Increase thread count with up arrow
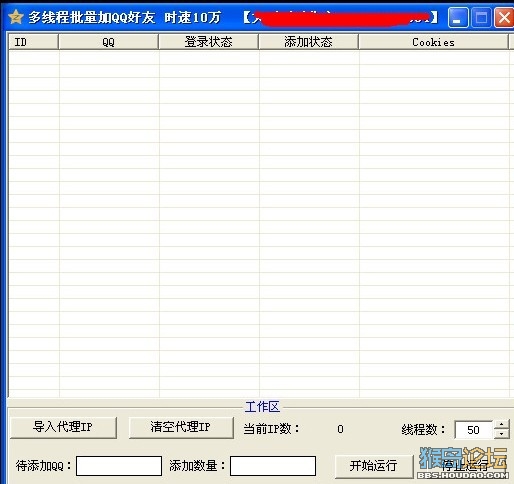The height and width of the screenshot is (484, 514). (x=501, y=425)
